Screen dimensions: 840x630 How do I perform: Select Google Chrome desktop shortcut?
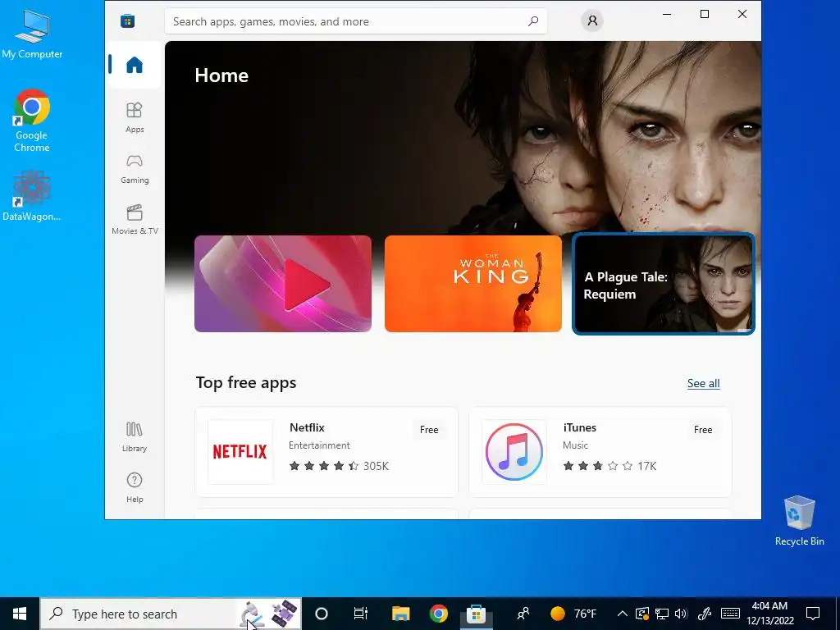pyautogui.click(x=32, y=121)
